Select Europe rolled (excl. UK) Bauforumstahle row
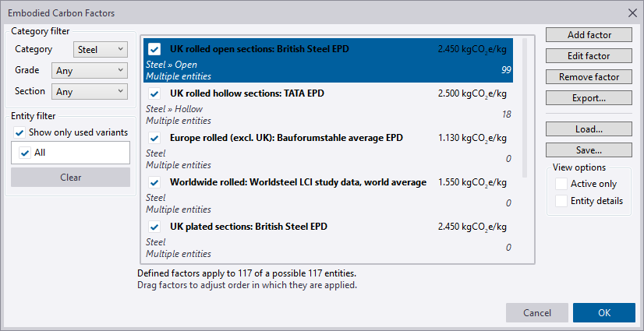The image size is (644, 331). click(328, 150)
